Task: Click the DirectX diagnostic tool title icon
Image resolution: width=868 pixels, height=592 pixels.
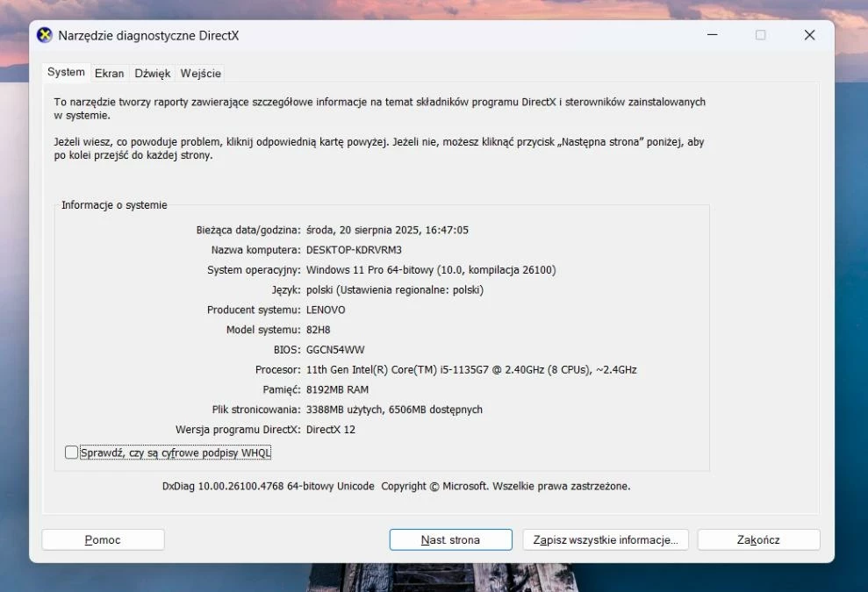Action: click(x=44, y=35)
